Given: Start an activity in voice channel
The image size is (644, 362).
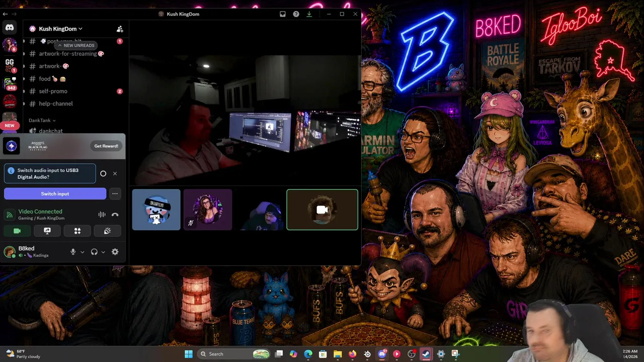Looking at the screenshot, I should click(x=77, y=231).
